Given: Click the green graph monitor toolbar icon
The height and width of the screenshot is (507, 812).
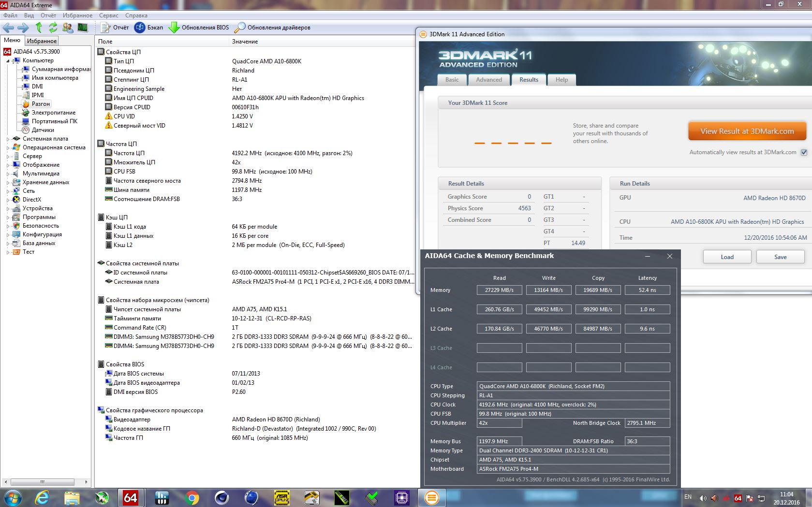Looking at the screenshot, I should 83,28.
